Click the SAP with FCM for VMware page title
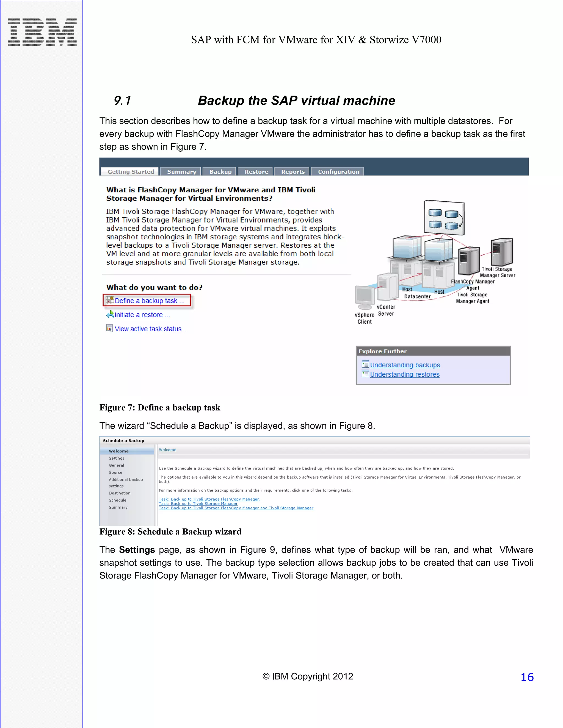This screenshot has width=563, height=728. pyautogui.click(x=316, y=40)
